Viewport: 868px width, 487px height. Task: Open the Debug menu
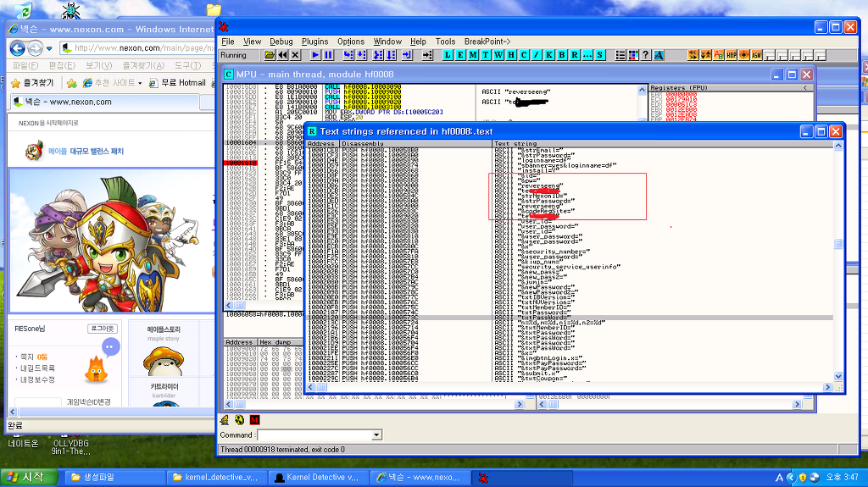[x=281, y=42]
